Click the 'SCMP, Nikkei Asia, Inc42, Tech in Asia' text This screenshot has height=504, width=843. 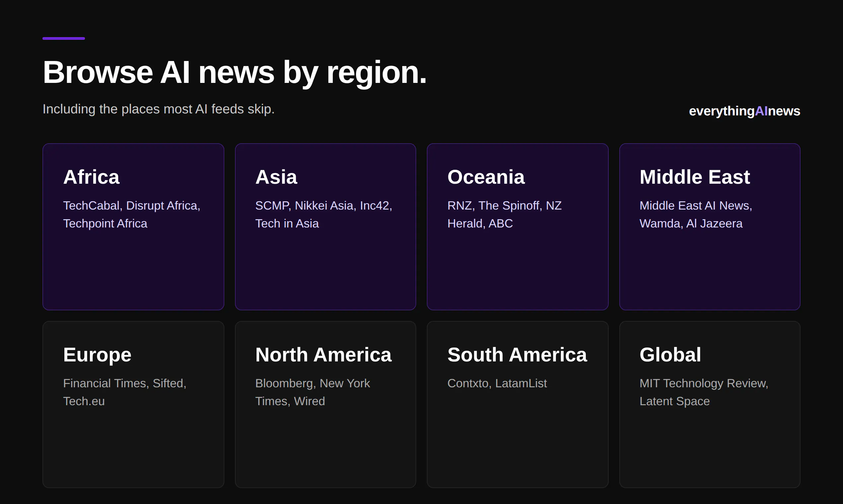(x=324, y=214)
